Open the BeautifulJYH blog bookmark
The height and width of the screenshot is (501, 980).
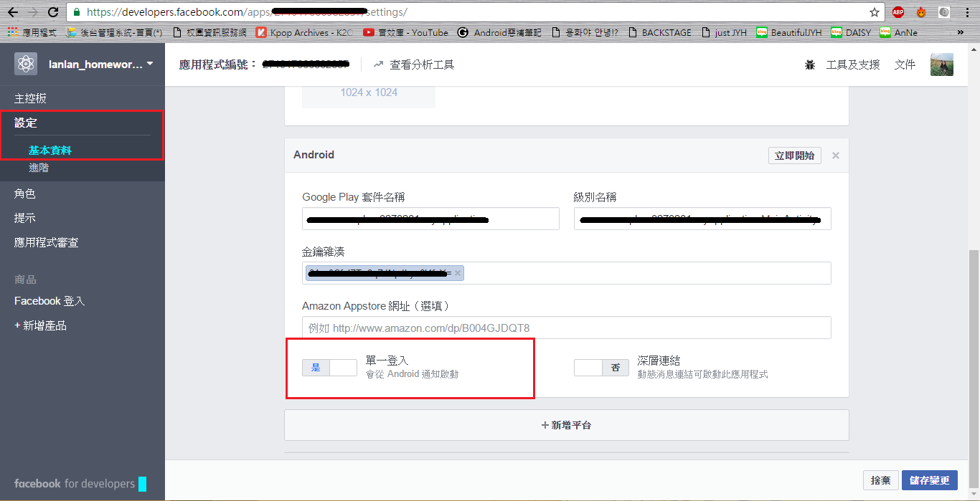click(789, 32)
